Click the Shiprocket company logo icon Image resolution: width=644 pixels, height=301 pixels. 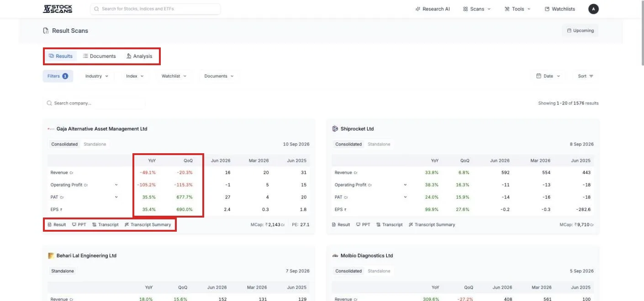click(x=335, y=129)
